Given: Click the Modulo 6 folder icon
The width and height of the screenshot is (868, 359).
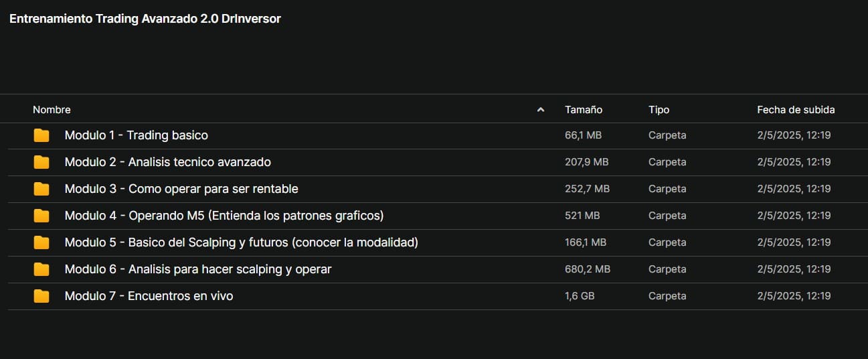Looking at the screenshot, I should click(41, 269).
